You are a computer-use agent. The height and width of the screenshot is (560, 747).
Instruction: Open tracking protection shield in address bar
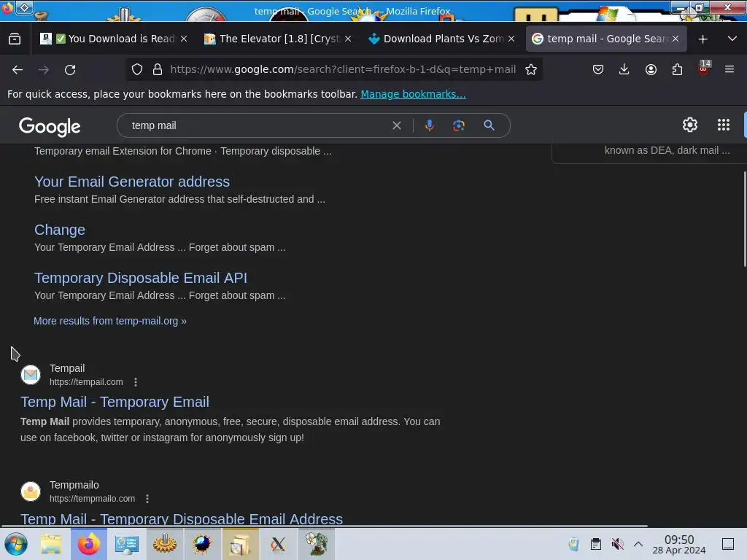point(137,69)
